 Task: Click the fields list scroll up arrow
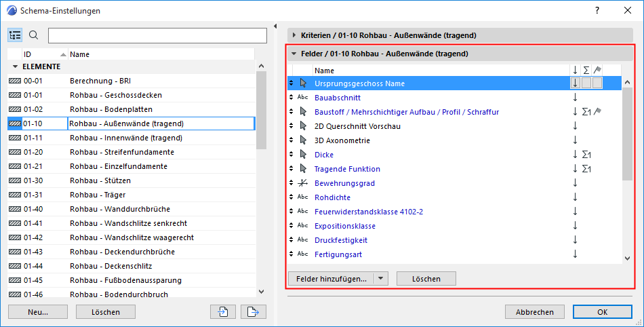point(627,82)
